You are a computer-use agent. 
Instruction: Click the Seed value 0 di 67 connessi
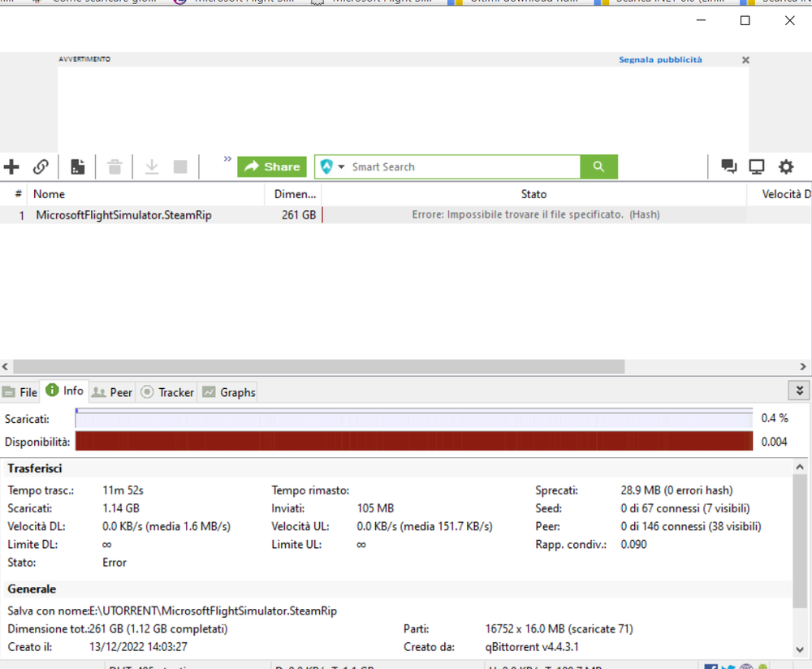click(685, 508)
